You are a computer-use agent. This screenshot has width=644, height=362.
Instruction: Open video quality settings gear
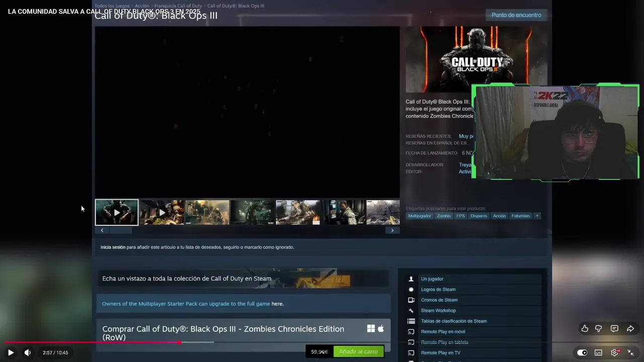615,352
